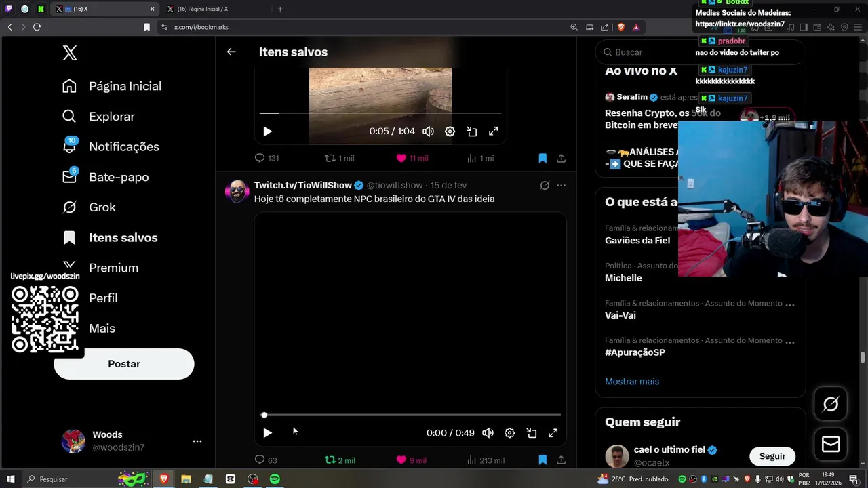This screenshot has width=868, height=488.
Task: Unlike the post with 11 mil likes
Action: click(x=412, y=158)
